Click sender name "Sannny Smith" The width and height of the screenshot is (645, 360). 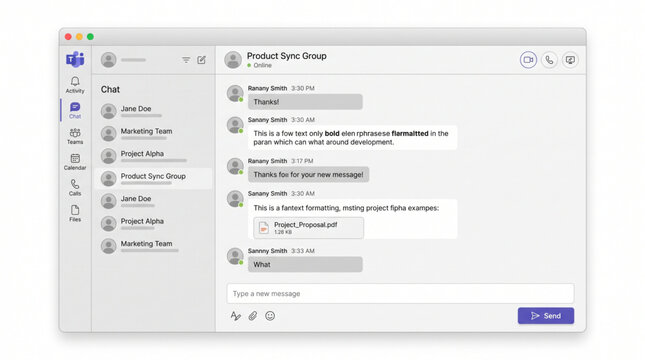tap(267, 251)
